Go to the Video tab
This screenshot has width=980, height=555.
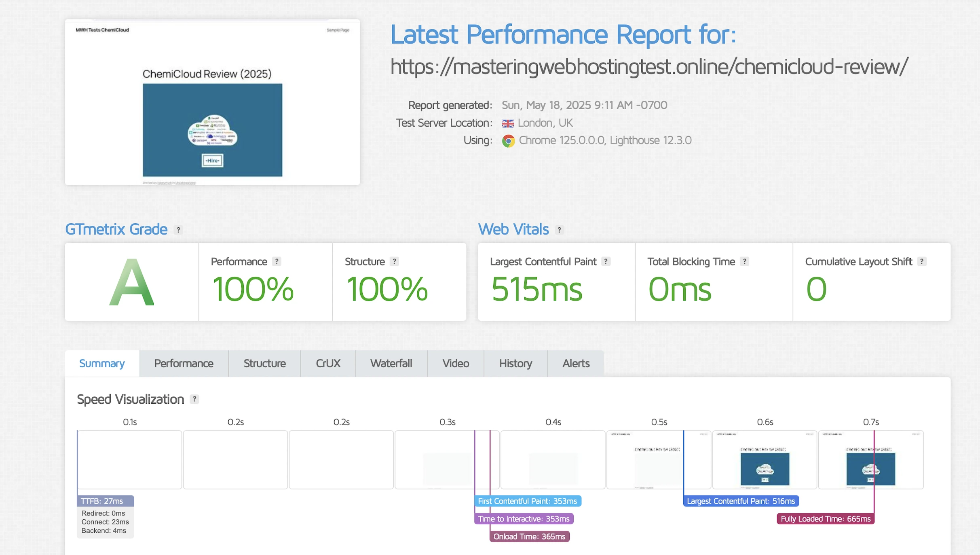click(x=456, y=364)
